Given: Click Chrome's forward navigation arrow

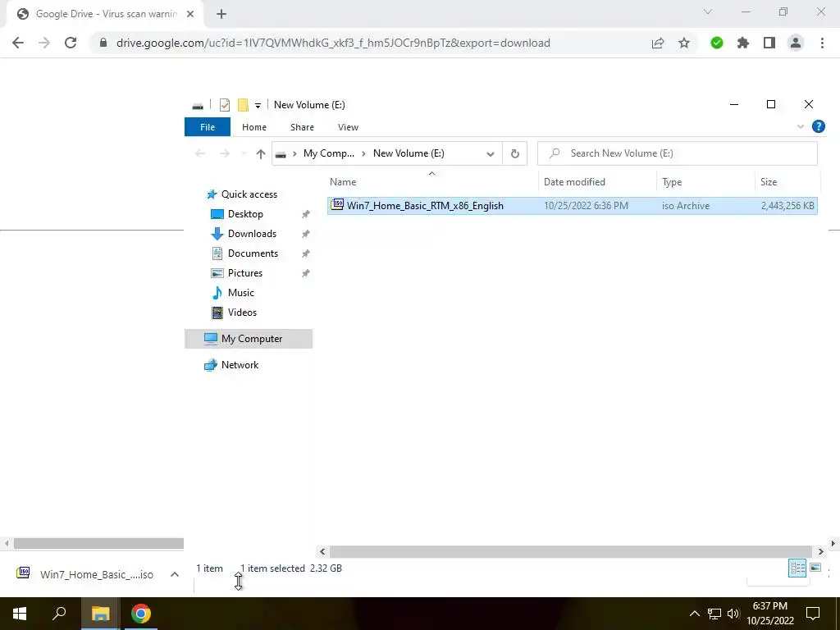Looking at the screenshot, I should tap(44, 43).
